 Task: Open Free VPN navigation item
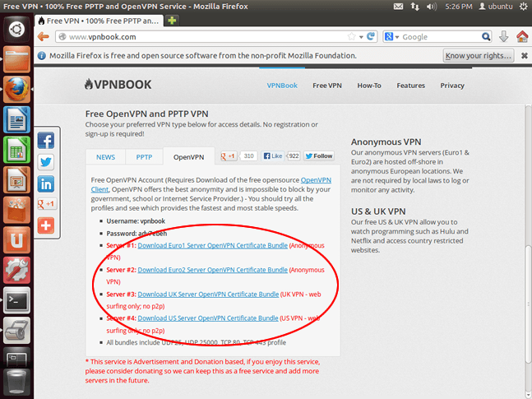(327, 86)
